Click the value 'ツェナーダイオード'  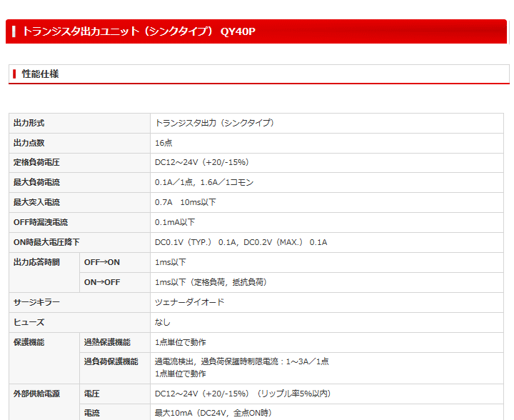click(189, 302)
